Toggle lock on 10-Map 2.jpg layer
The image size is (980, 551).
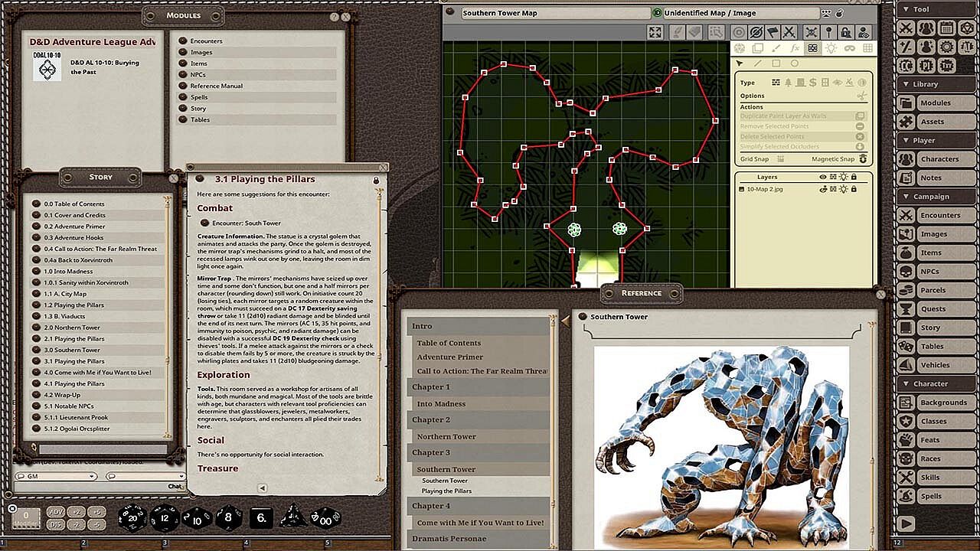click(x=854, y=189)
